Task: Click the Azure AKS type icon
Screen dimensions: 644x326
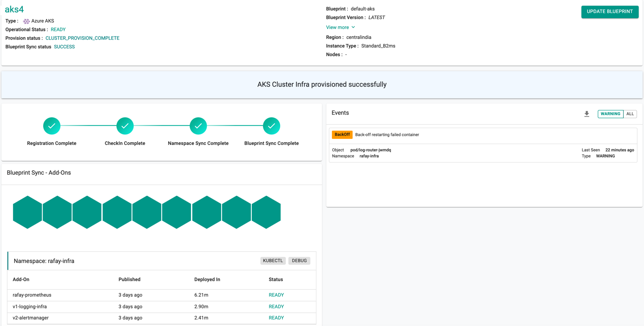Action: coord(26,21)
